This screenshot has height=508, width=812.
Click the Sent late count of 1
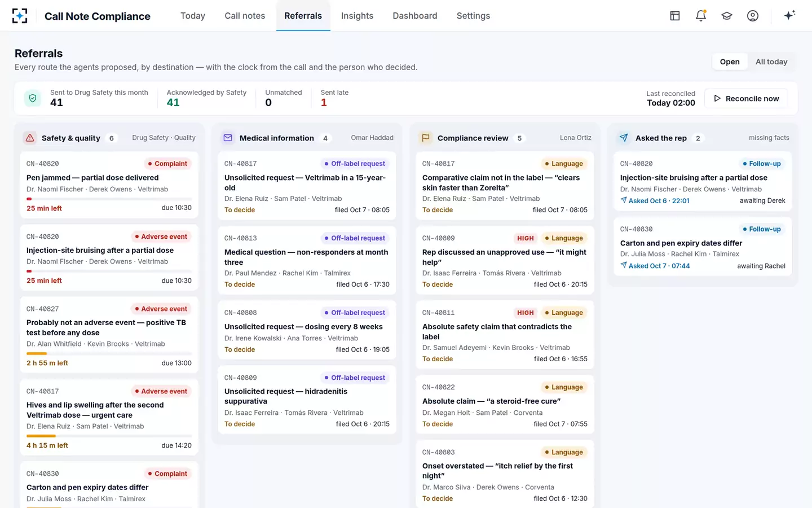pyautogui.click(x=324, y=103)
